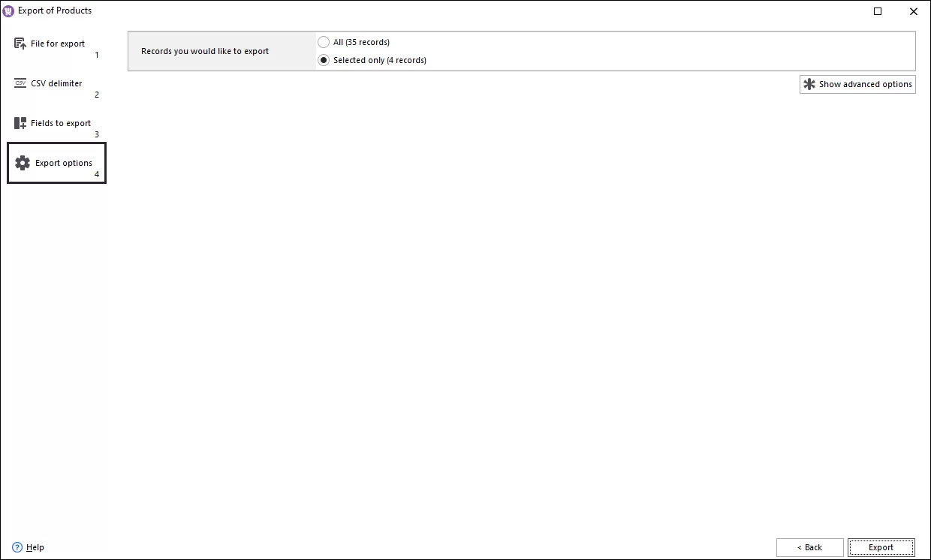Viewport: 931px width, 560px height.
Task: Click the File for export document icon
Action: pos(20,44)
